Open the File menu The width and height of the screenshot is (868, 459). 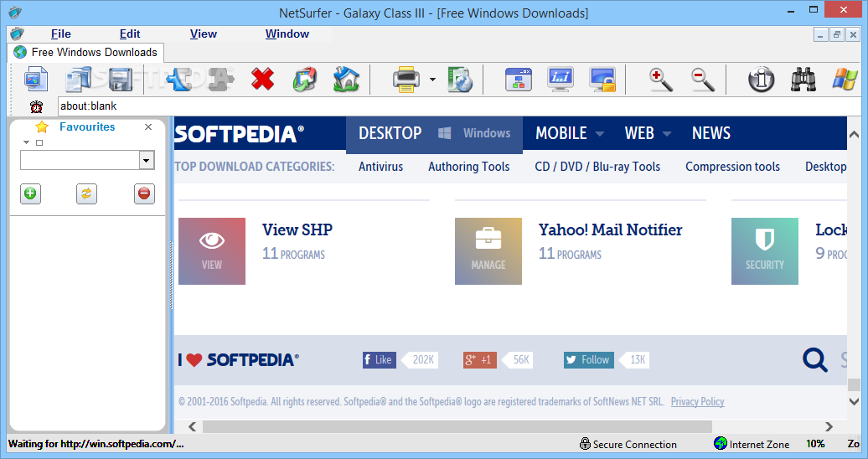[61, 34]
